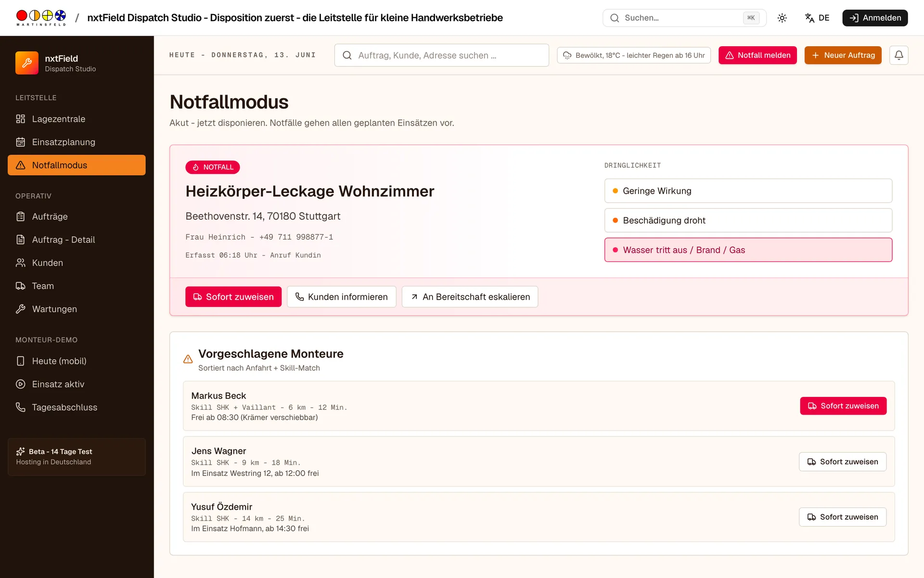924x578 pixels.
Task: Click the warning icon beside Vorgeschlagene Monteure
Action: click(188, 359)
